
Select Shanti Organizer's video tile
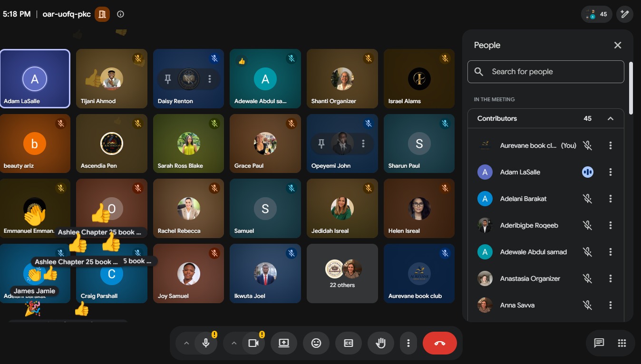pos(342,79)
